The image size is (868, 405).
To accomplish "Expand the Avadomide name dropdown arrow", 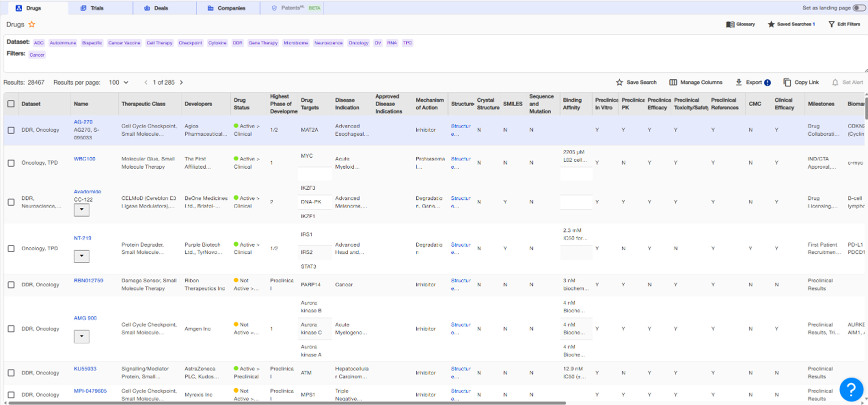I will [81, 210].
